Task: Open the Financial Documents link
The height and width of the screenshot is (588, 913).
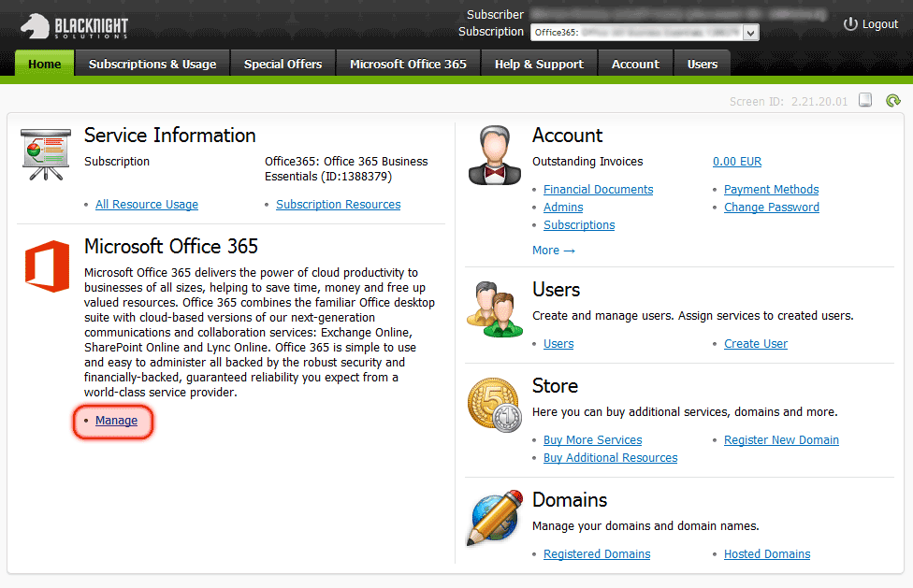Action: pos(598,190)
